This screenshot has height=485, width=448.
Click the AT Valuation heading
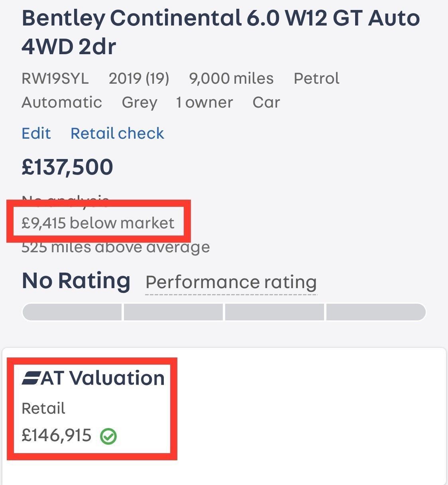coord(93,378)
